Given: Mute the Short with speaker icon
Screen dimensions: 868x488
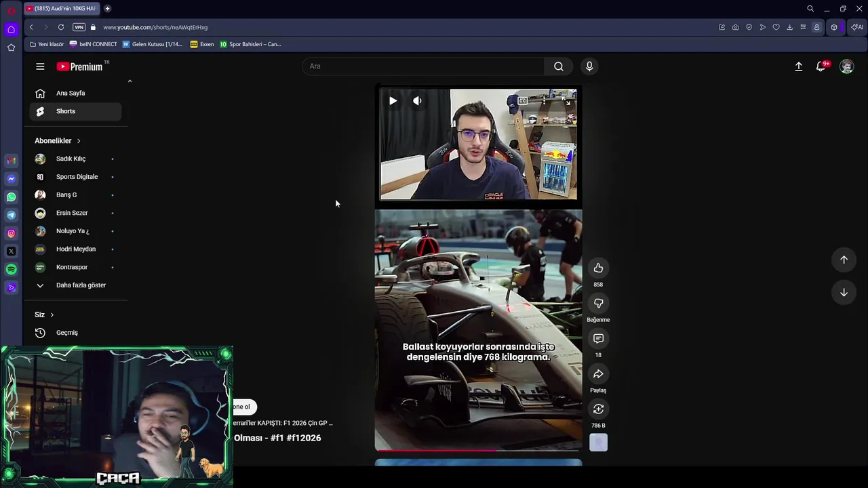Looking at the screenshot, I should pos(417,101).
